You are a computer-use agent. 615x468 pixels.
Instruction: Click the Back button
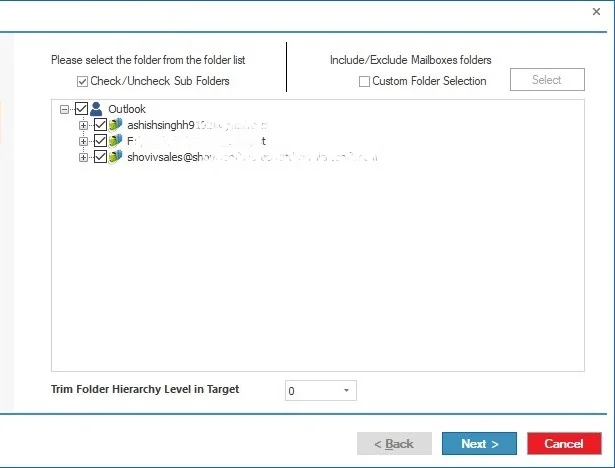click(x=394, y=443)
